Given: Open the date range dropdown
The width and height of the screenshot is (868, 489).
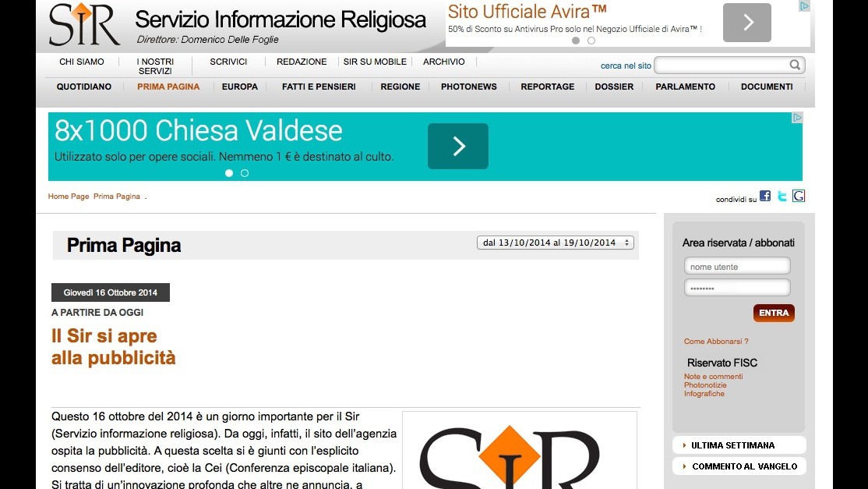Looking at the screenshot, I should [x=556, y=243].
